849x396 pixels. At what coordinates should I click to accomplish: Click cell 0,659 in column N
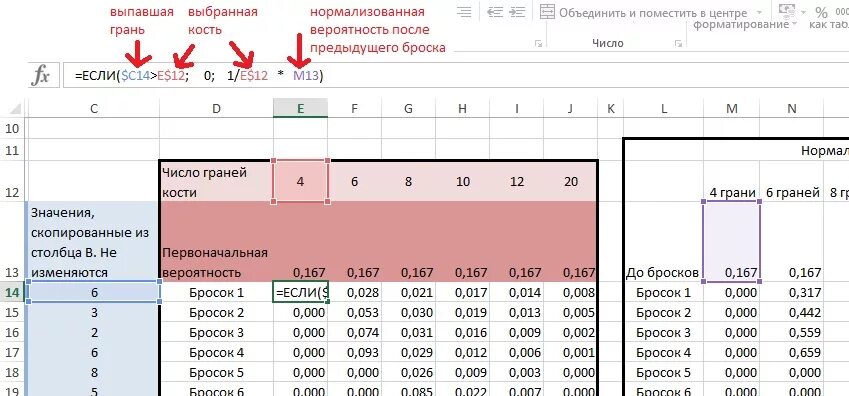[x=792, y=353]
